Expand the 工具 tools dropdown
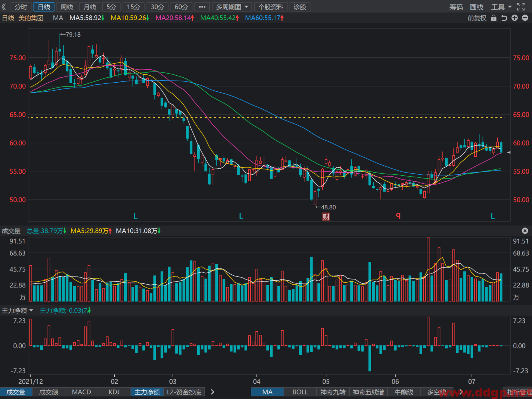Viewport: 532px width, 399px height. click(x=501, y=7)
